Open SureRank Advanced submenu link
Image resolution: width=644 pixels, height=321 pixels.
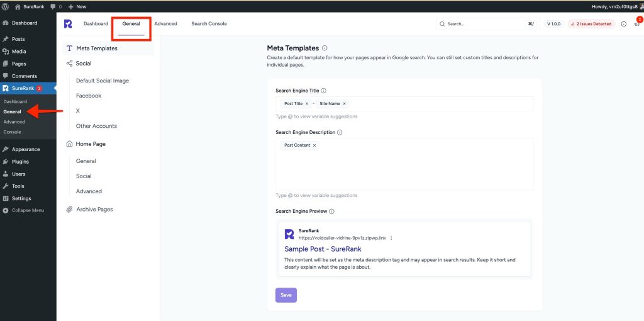[14, 121]
